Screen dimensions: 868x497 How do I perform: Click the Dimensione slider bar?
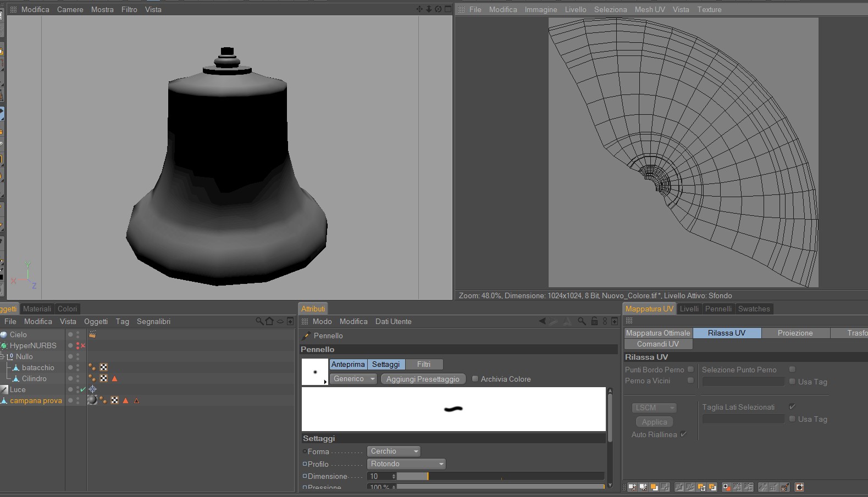[500, 476]
